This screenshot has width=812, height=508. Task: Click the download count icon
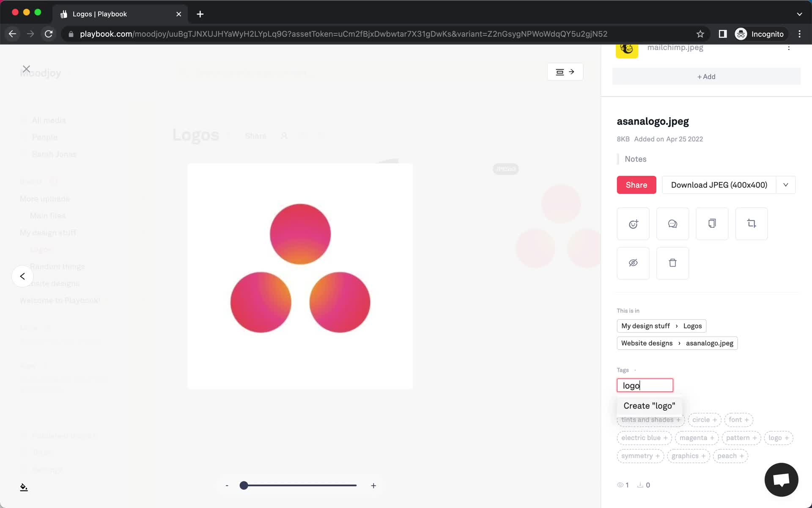(640, 485)
